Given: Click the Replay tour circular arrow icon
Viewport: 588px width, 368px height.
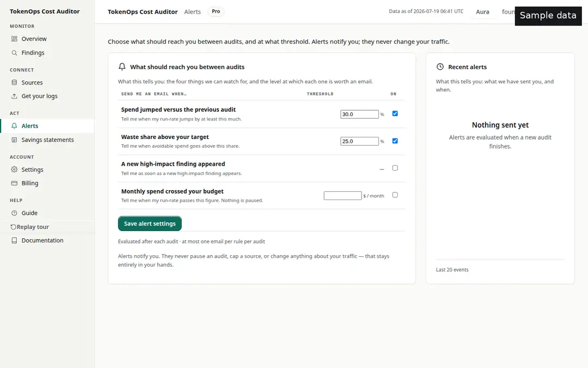Looking at the screenshot, I should [x=13, y=227].
